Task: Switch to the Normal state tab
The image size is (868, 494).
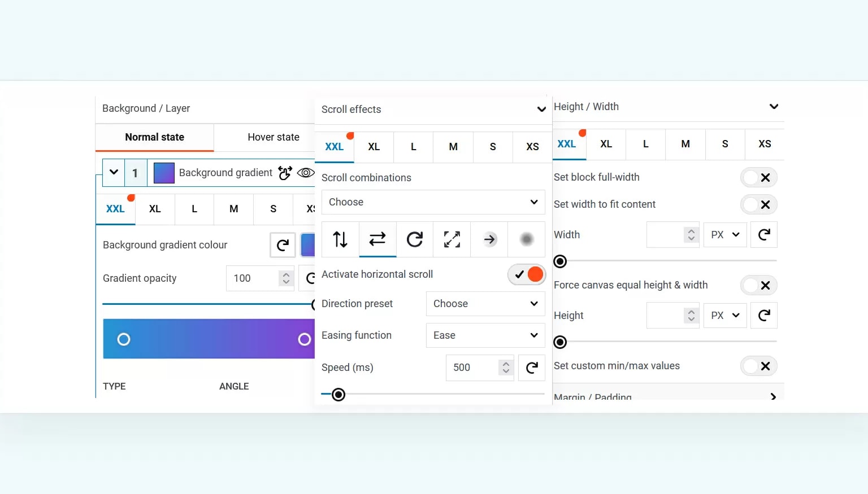Action: click(154, 137)
